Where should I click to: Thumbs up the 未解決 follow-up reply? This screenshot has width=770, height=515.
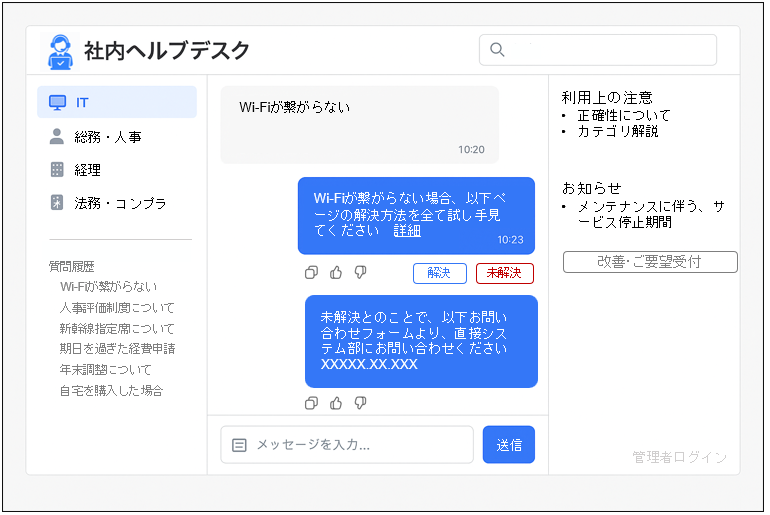pos(336,403)
